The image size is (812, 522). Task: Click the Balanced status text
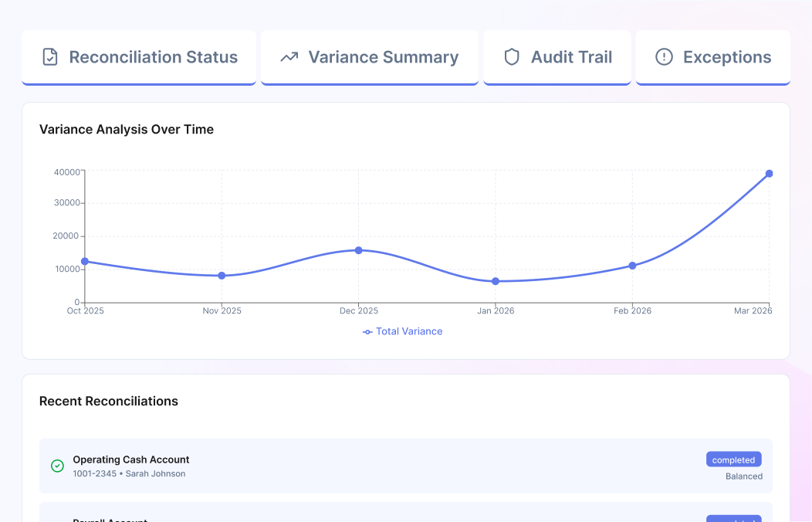pyautogui.click(x=743, y=476)
